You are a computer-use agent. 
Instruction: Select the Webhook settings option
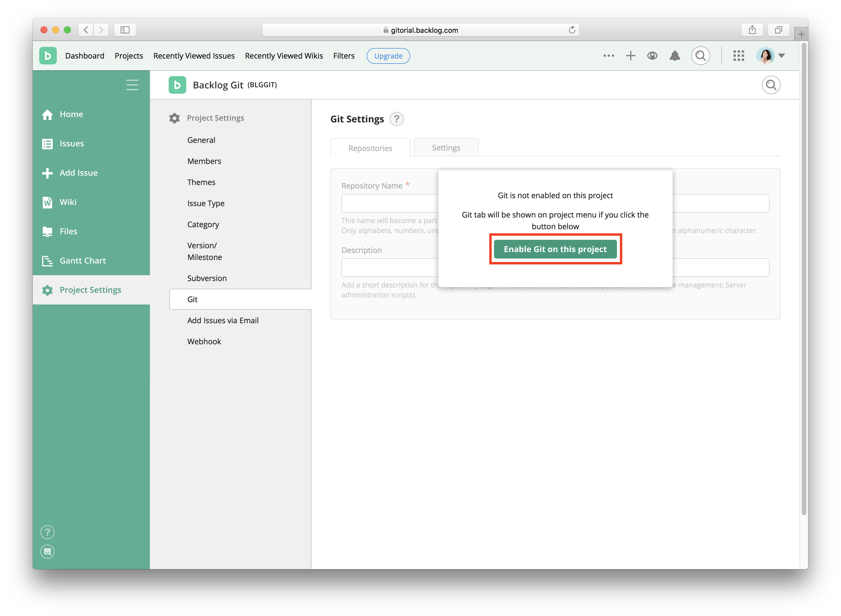pyautogui.click(x=204, y=340)
